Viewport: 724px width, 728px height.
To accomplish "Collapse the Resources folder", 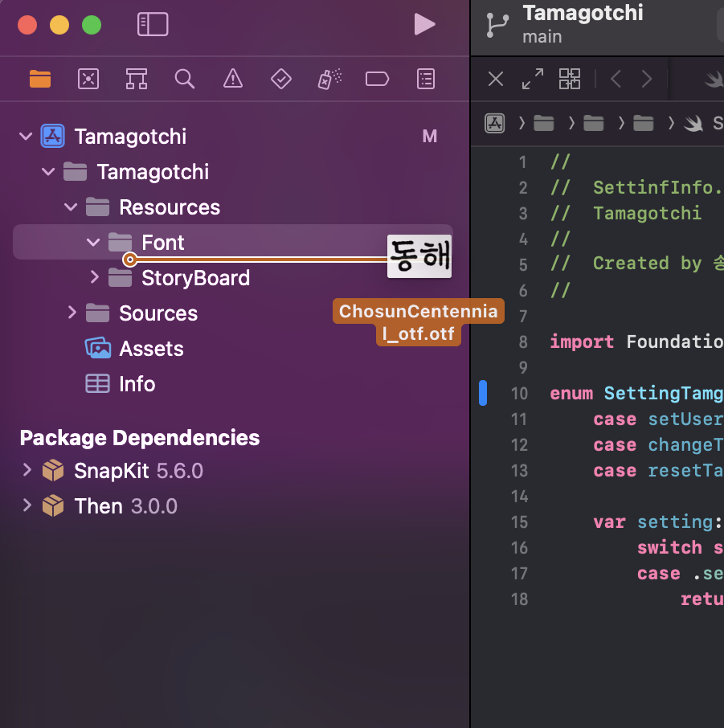I will (71, 207).
